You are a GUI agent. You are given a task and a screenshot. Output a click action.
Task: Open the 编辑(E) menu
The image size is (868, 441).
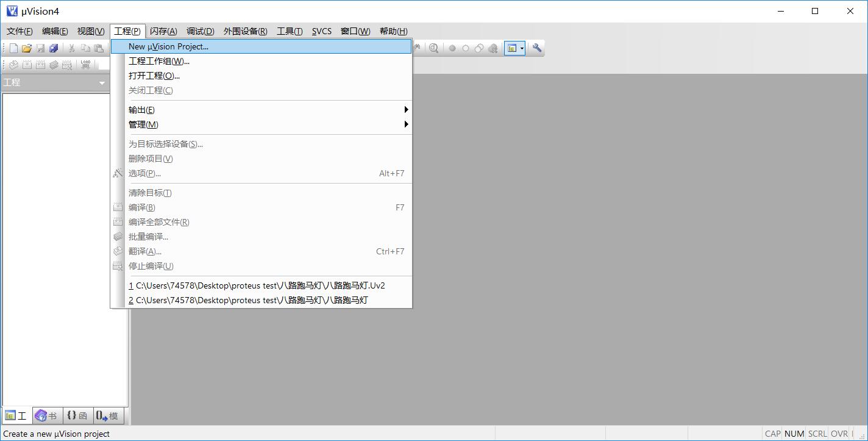point(55,31)
